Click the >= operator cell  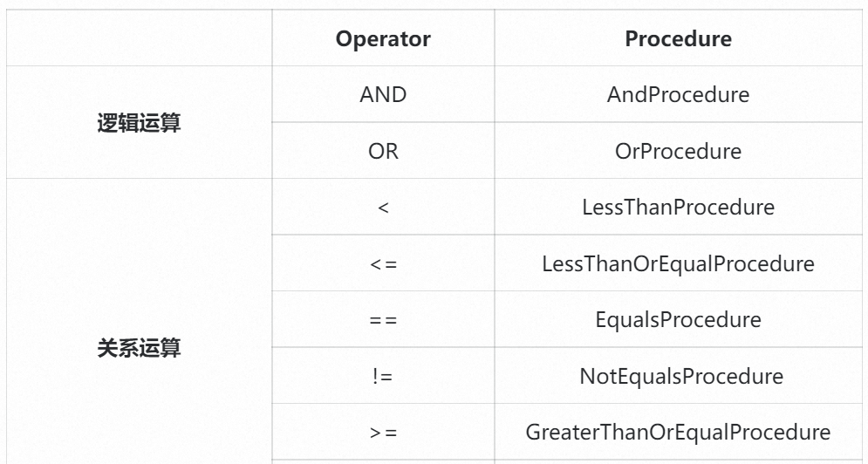(x=383, y=432)
